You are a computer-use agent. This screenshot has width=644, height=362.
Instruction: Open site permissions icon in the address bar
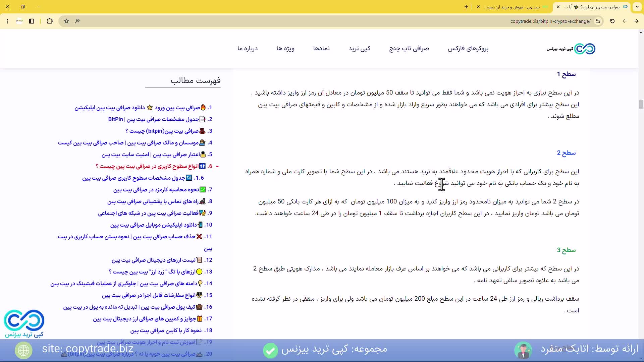tap(598, 21)
